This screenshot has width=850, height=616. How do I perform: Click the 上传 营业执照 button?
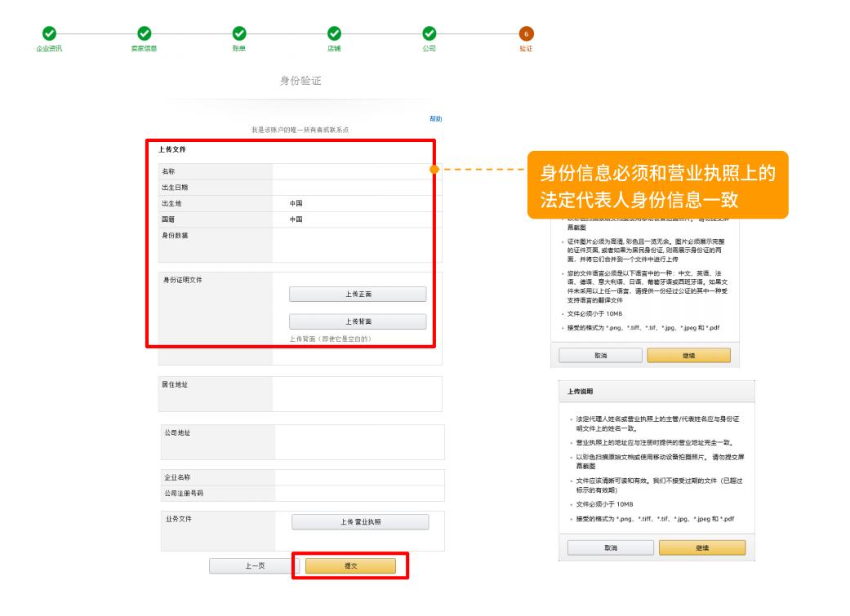click(x=359, y=522)
